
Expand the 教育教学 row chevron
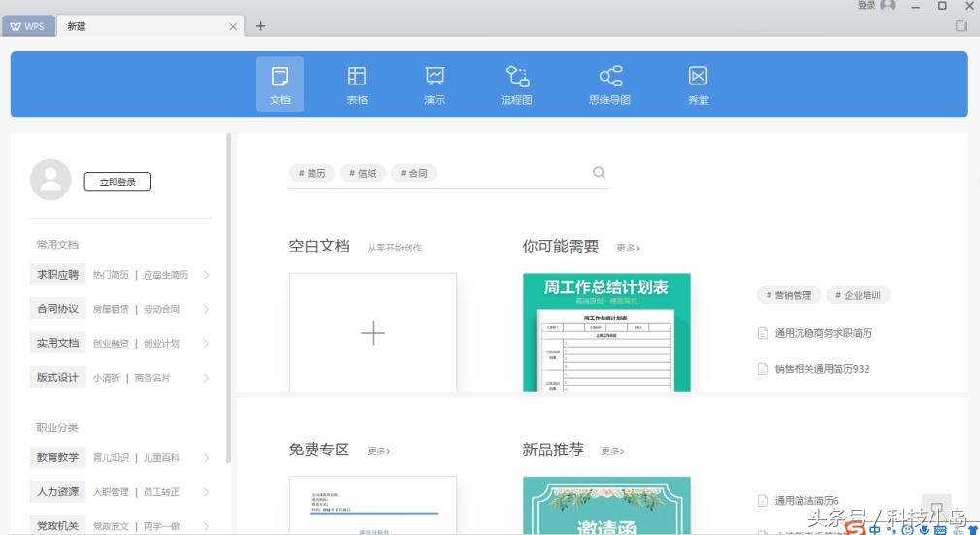coord(207,458)
